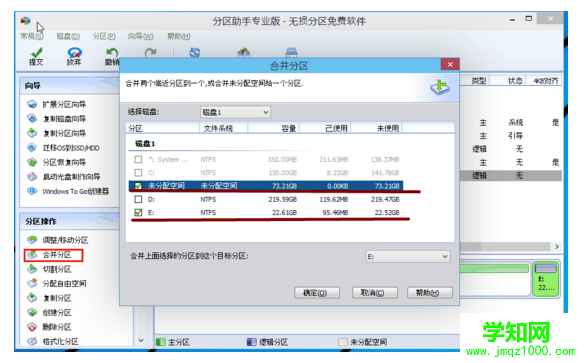Open the 常规 menu
The width and height of the screenshot is (587, 363).
[32, 36]
